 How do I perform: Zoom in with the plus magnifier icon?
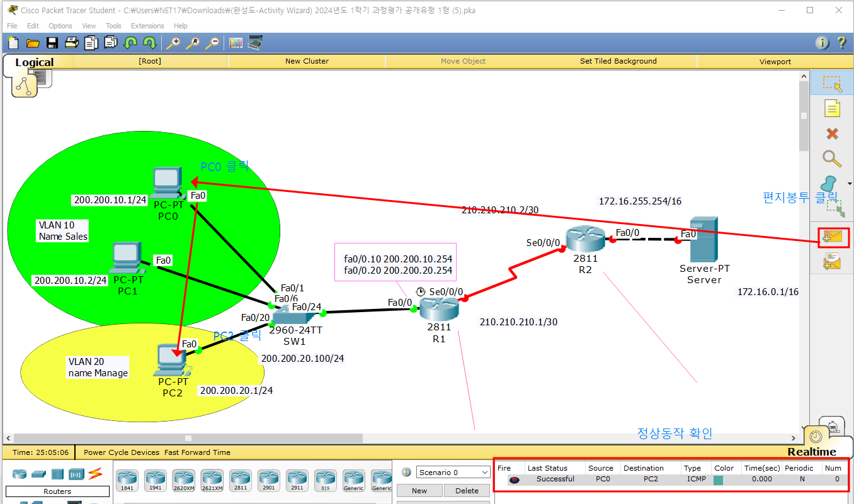[173, 43]
